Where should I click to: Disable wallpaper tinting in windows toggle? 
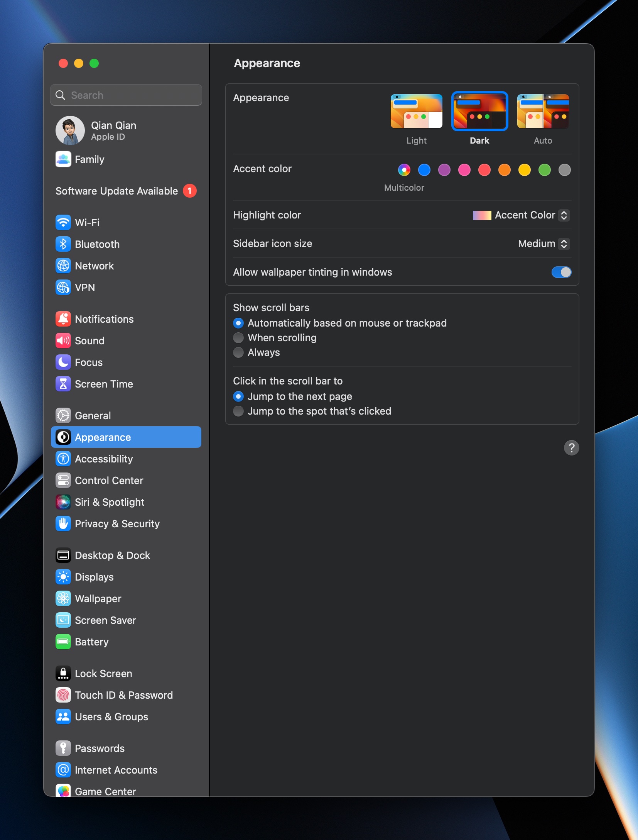click(561, 272)
